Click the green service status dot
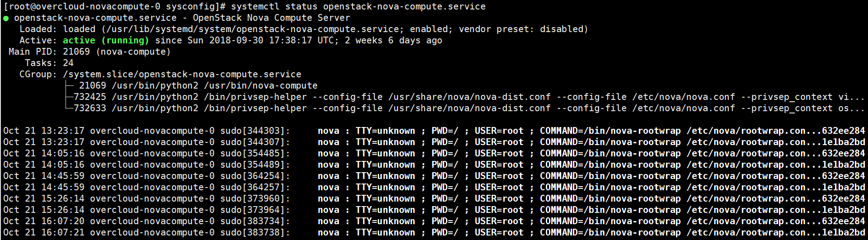This screenshot has width=868, height=240. point(6,19)
